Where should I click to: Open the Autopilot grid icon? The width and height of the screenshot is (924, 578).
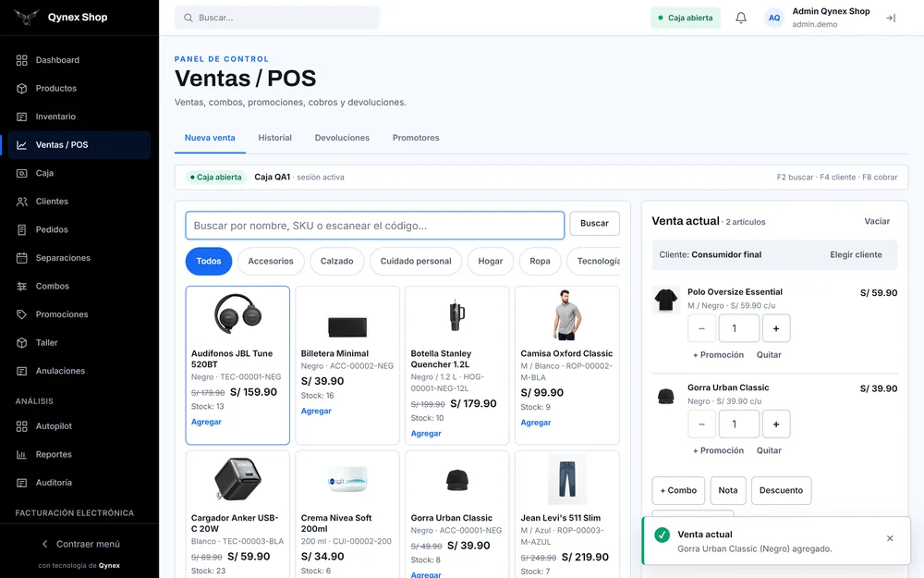coord(22,426)
